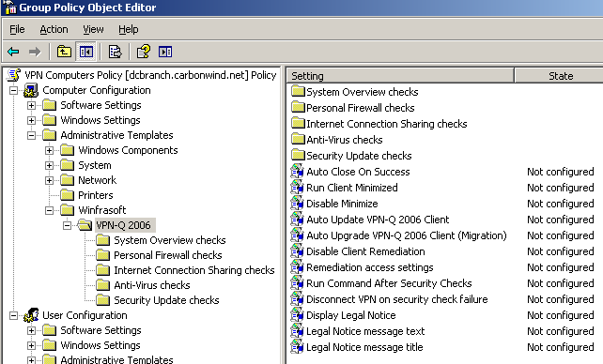Click the Show/Hide Action Pane toolbar icon

pyautogui.click(x=165, y=52)
